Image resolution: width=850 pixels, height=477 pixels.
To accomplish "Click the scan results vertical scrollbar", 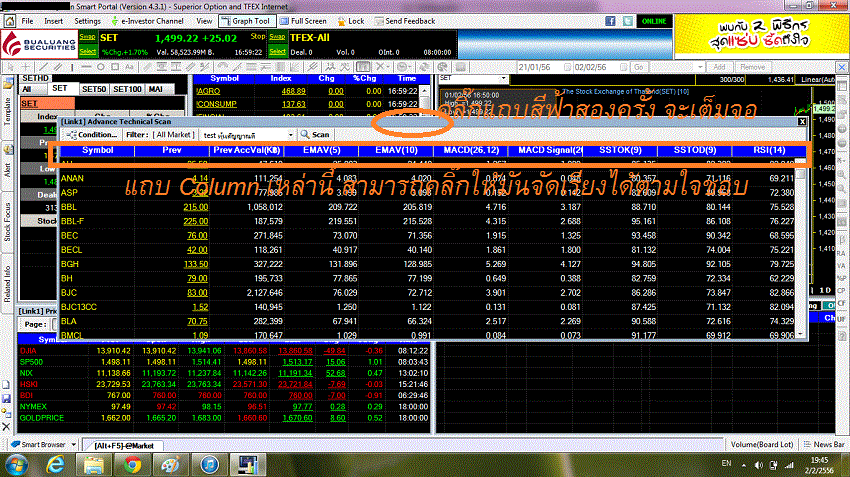I will tap(801, 249).
